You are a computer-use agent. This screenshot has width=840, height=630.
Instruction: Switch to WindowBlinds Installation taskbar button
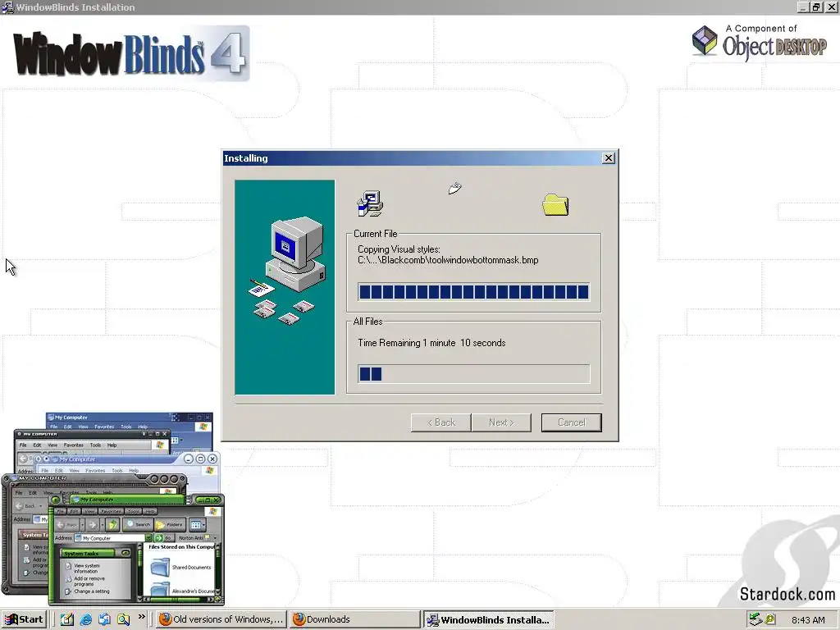488,620
